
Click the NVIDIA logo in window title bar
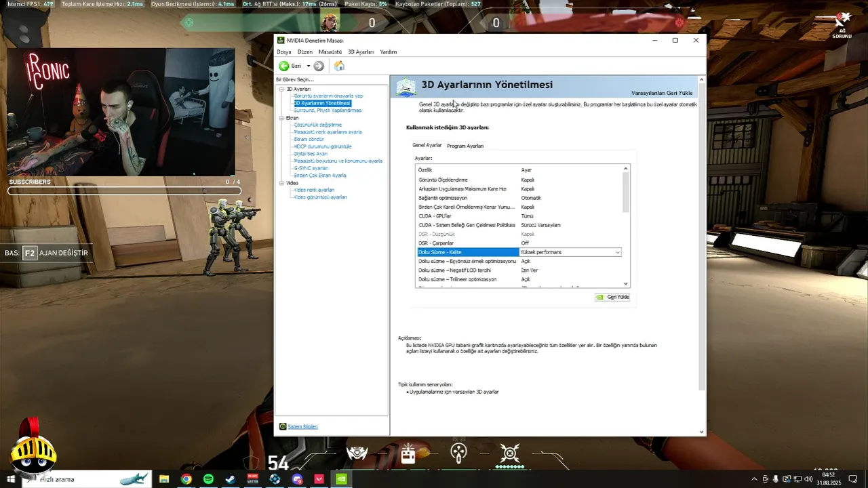(281, 41)
